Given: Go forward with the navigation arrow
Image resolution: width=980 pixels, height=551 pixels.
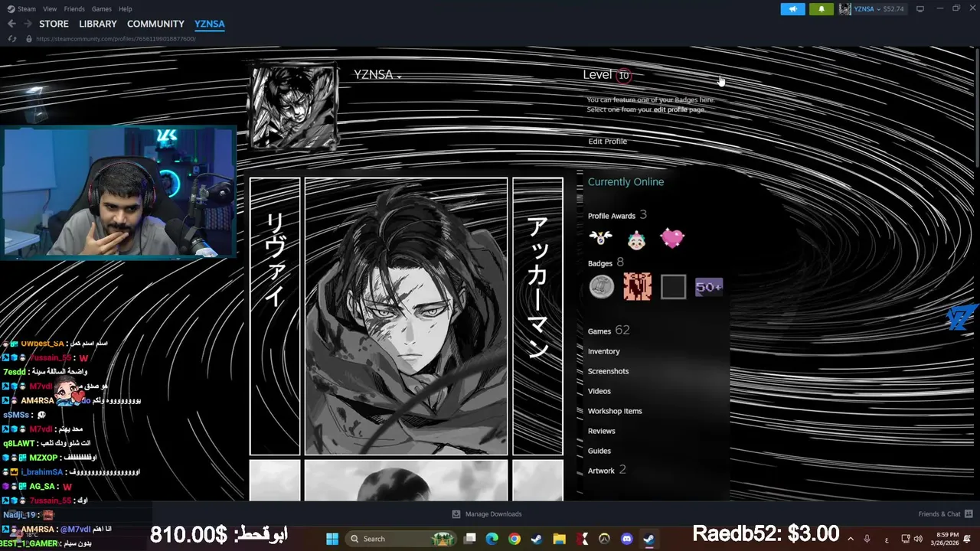Looking at the screenshot, I should click(28, 24).
